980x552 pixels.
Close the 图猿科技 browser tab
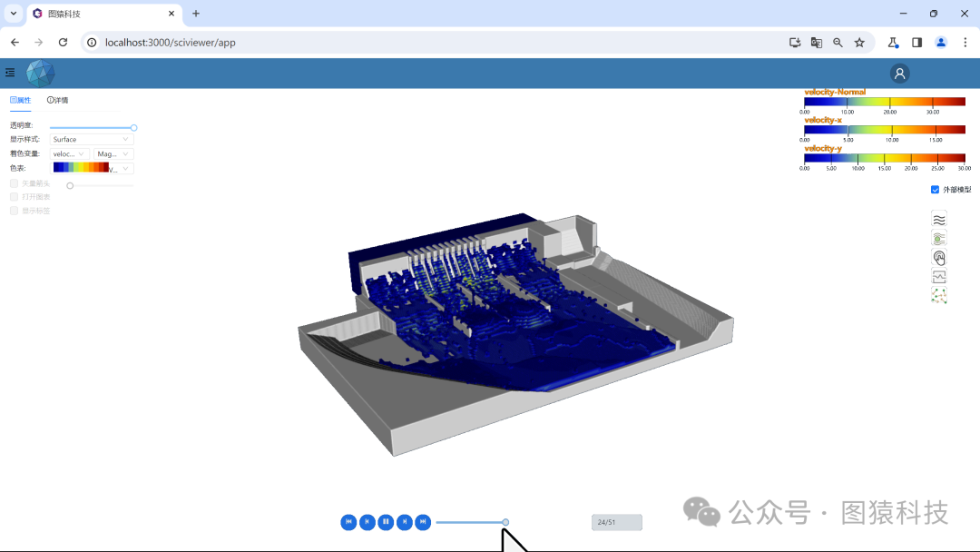171,13
